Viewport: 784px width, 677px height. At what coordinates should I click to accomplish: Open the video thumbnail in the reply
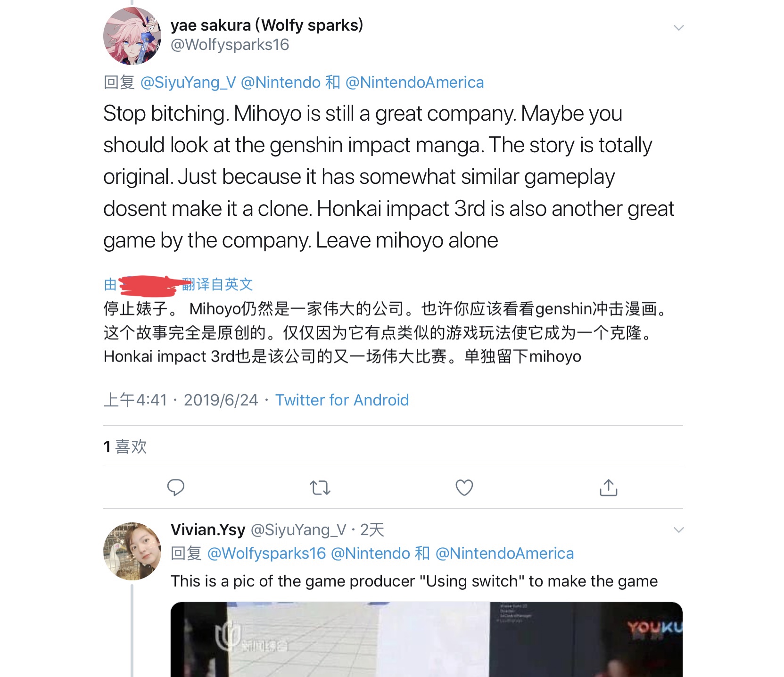[x=426, y=639]
